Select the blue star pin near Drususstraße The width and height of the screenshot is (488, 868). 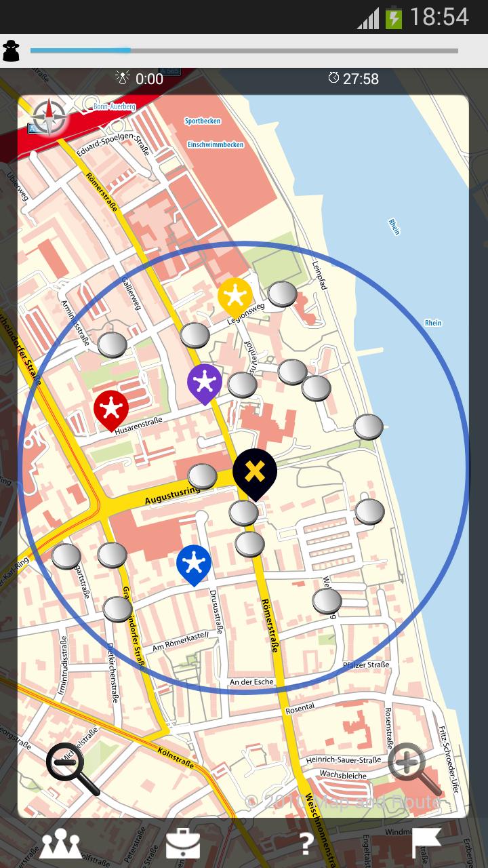194,563
